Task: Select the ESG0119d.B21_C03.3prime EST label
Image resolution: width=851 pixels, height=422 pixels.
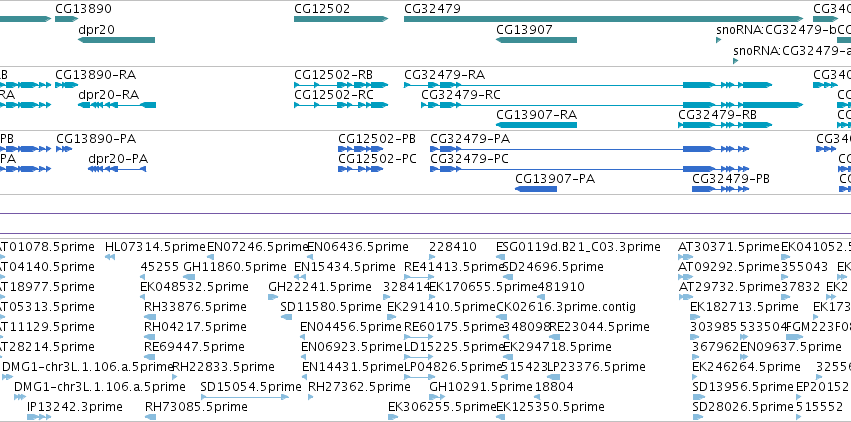Action: point(579,247)
